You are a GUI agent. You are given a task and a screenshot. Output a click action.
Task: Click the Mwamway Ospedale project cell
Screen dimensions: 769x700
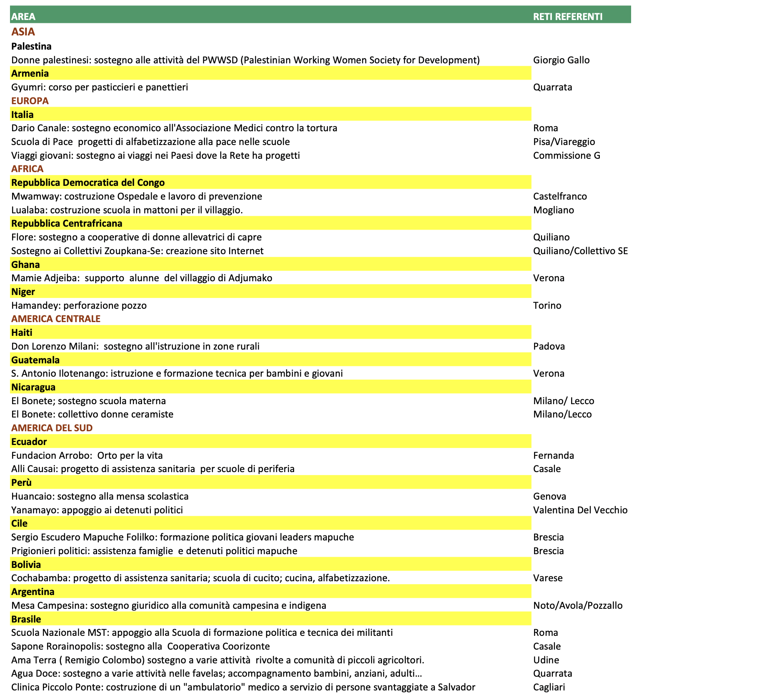tap(137, 196)
